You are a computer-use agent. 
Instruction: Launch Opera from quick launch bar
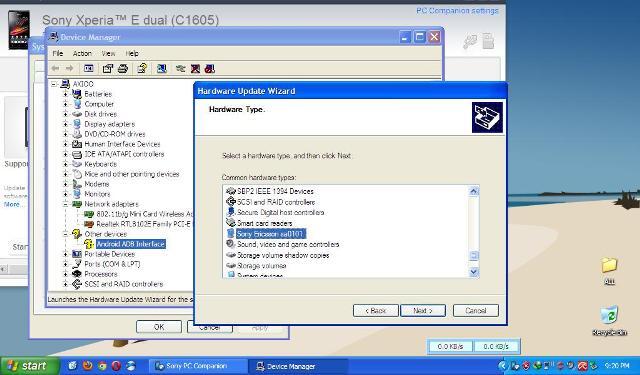pyautogui.click(x=116, y=366)
